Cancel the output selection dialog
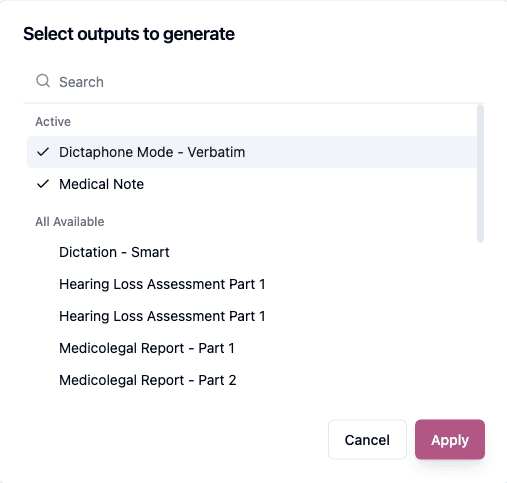This screenshot has height=483, width=507. [367, 439]
